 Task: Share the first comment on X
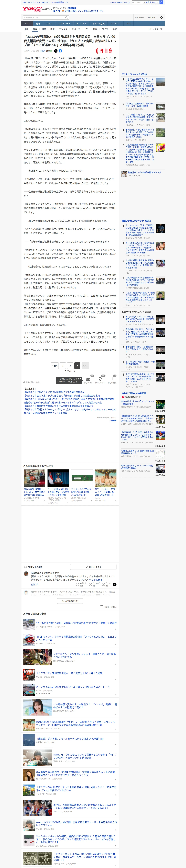click(114, 585)
